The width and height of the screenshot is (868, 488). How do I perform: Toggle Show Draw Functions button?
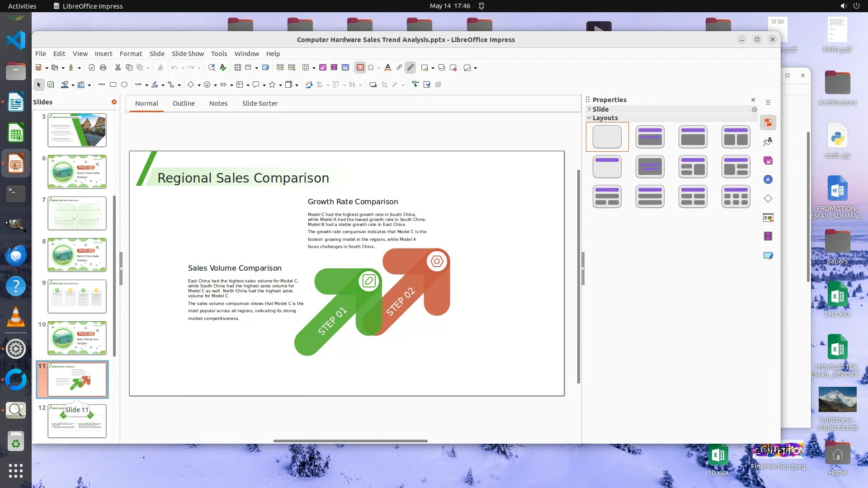click(410, 68)
